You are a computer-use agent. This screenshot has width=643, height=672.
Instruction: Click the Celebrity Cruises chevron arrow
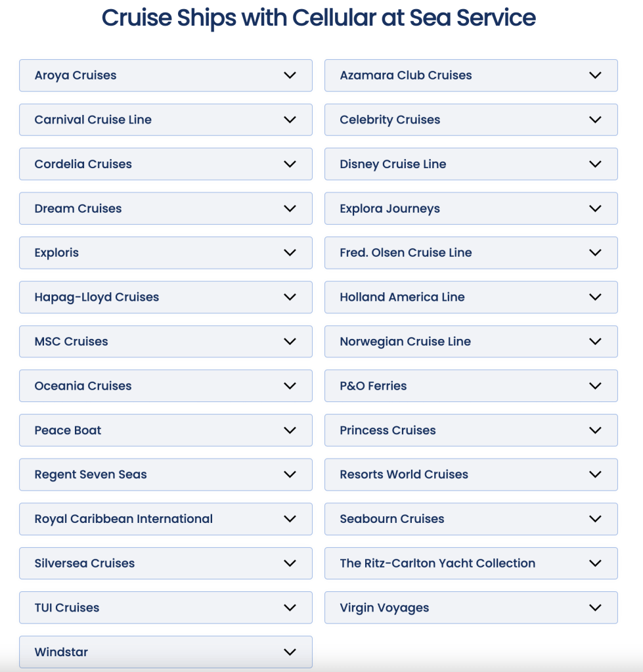[x=595, y=120]
